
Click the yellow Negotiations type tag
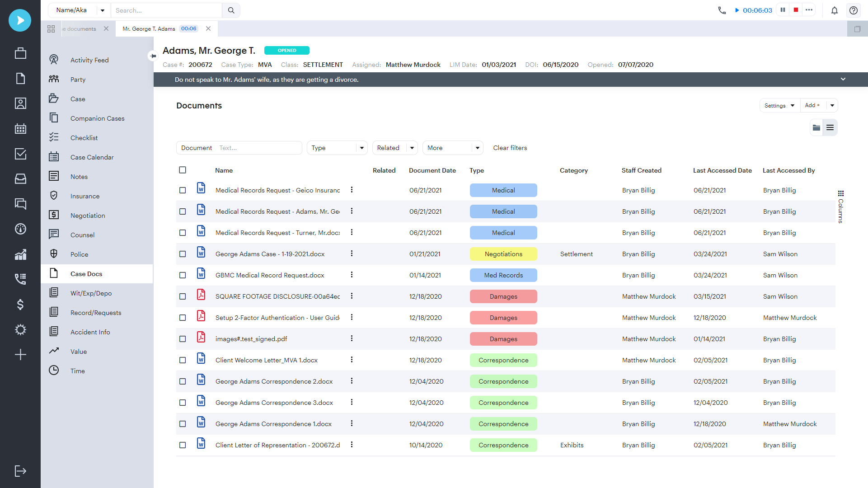coord(503,254)
